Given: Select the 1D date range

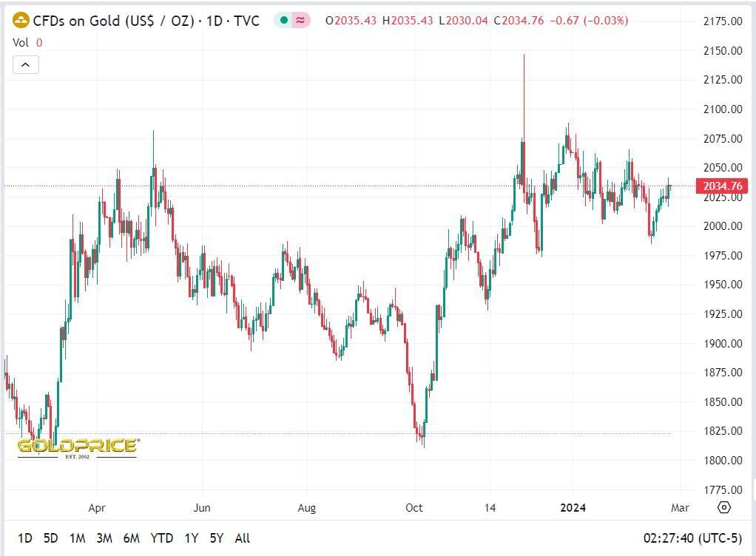Looking at the screenshot, I should pos(24,538).
